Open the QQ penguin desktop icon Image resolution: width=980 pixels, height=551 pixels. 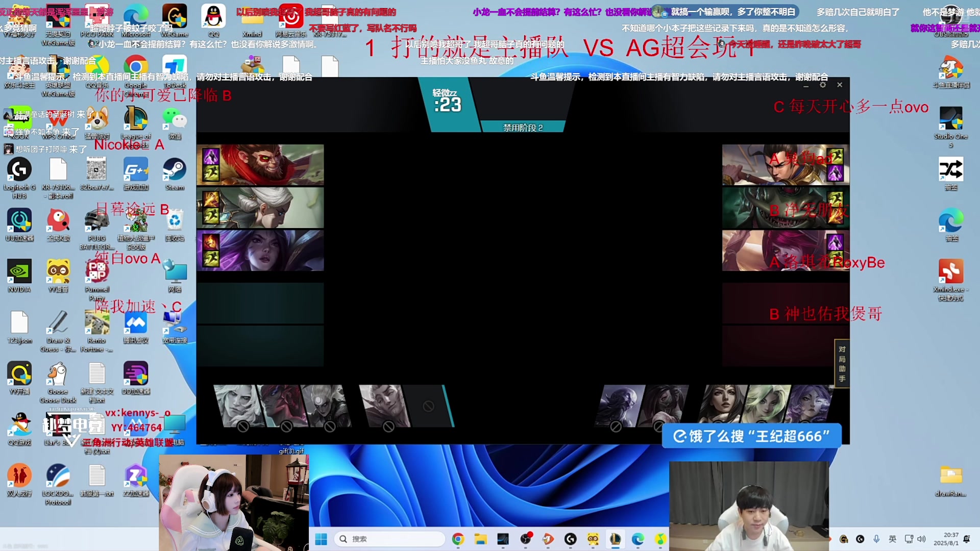tap(213, 20)
